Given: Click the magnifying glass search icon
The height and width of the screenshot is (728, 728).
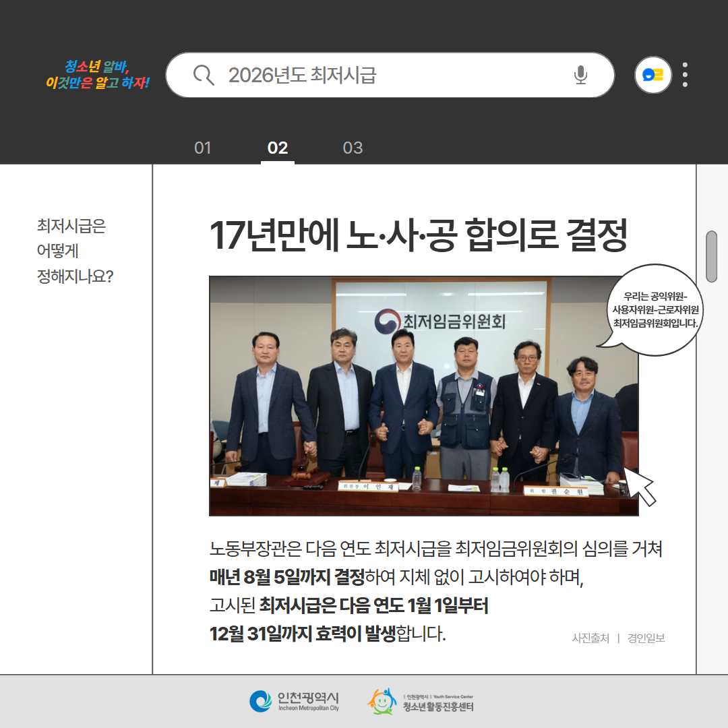Looking at the screenshot, I should pos(203,75).
